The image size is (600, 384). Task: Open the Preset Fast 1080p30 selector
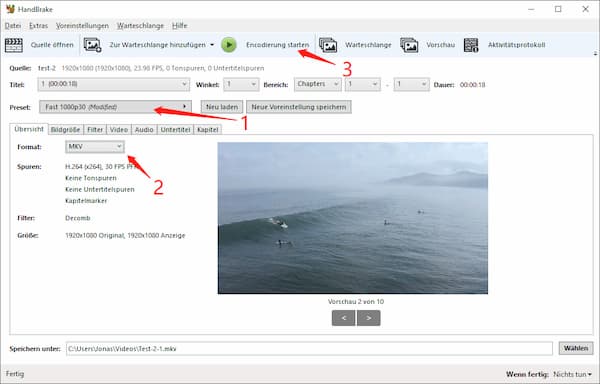tap(115, 107)
